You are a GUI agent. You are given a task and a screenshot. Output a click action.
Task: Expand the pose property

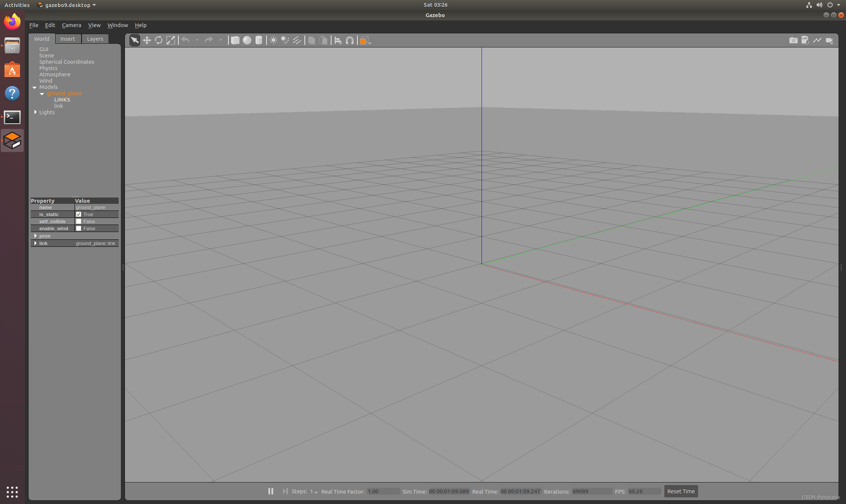coord(35,236)
